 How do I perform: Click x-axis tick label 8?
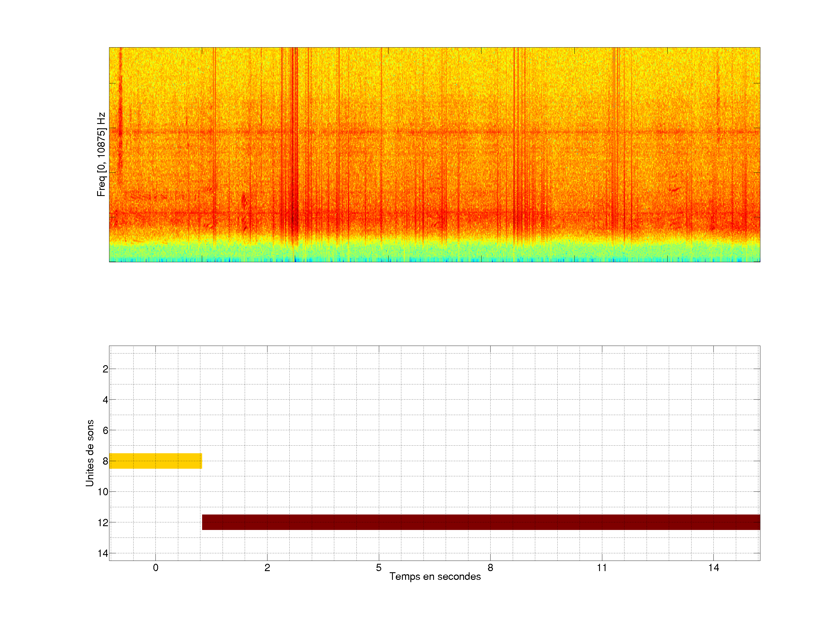490,568
